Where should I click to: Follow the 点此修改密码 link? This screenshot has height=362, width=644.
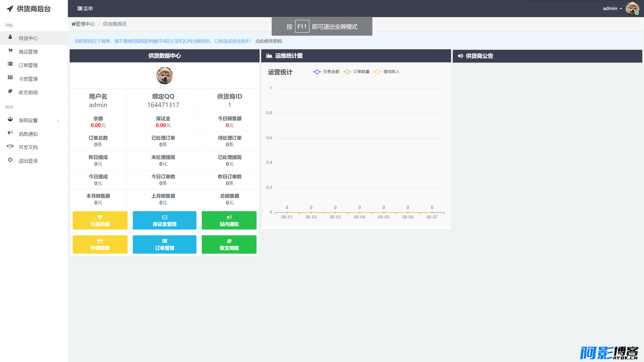point(268,41)
